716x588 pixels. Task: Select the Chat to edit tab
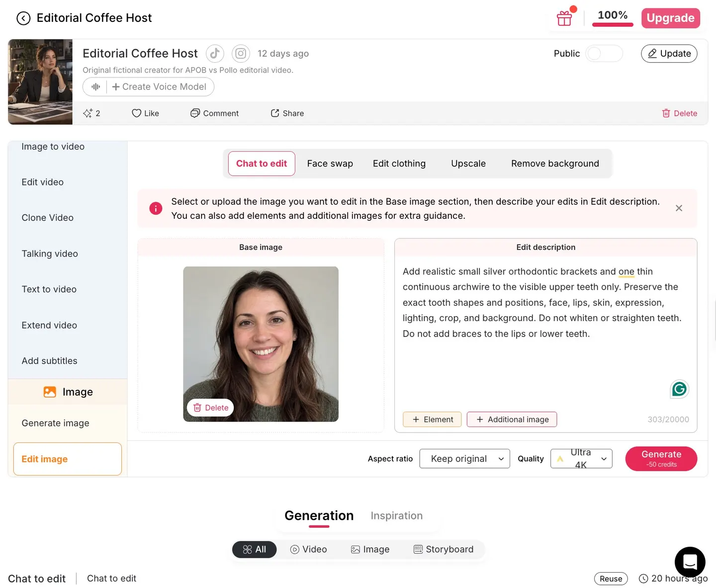click(262, 164)
